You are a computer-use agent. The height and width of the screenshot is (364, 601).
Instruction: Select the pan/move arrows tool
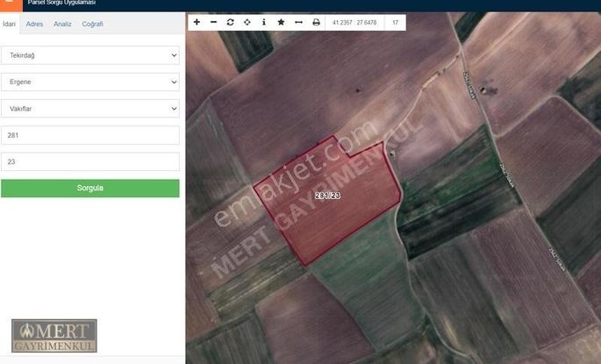tap(247, 22)
